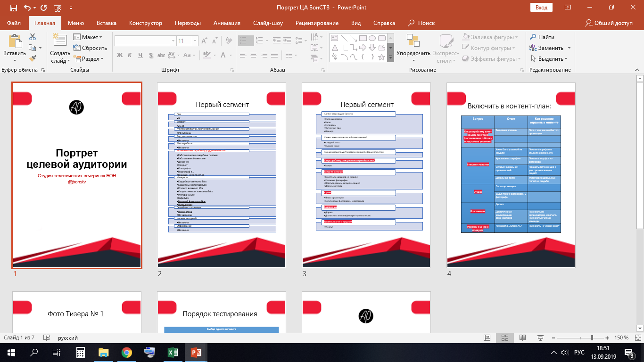This screenshot has height=362, width=644.
Task: Choose the triangle shape
Action: pyautogui.click(x=336, y=48)
